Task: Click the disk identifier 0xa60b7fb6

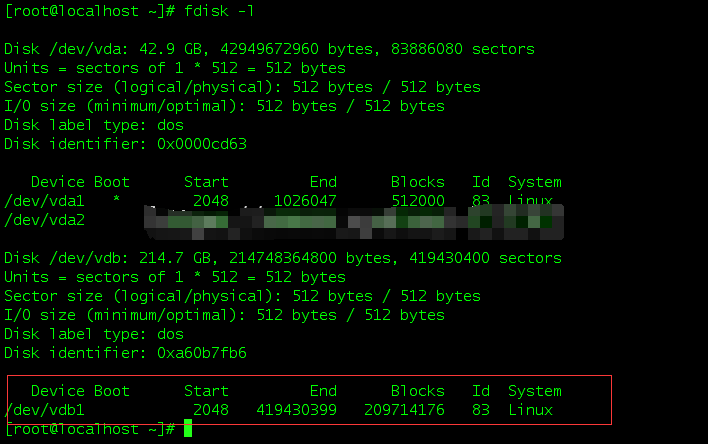Action: coord(202,353)
